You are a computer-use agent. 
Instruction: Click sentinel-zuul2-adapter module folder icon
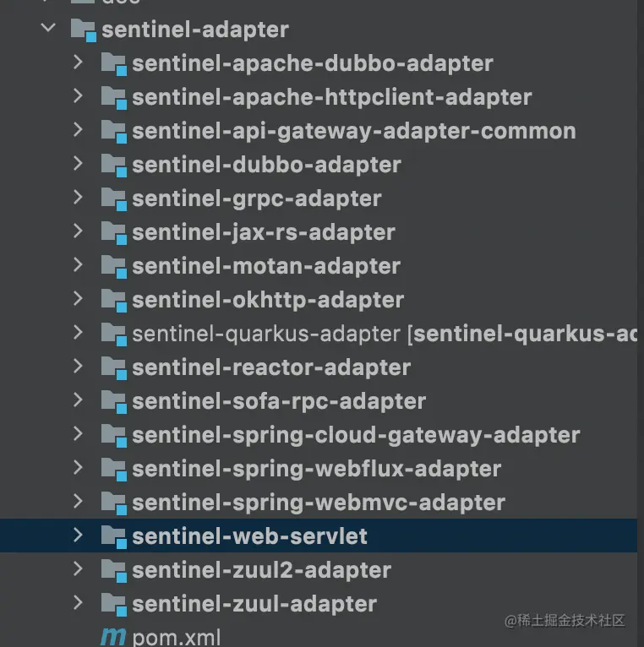pyautogui.click(x=113, y=571)
